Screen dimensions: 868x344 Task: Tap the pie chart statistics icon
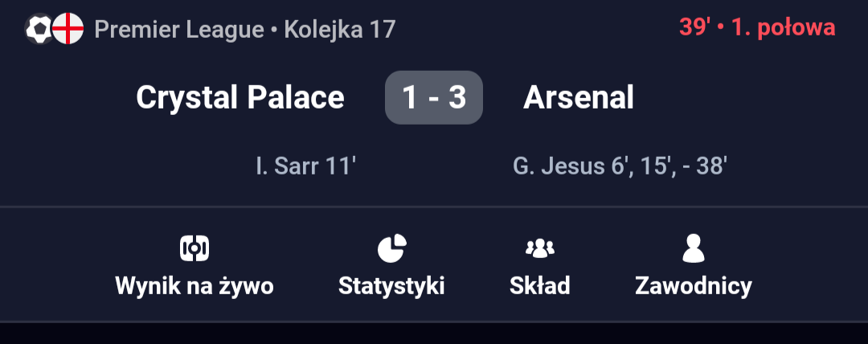click(391, 248)
